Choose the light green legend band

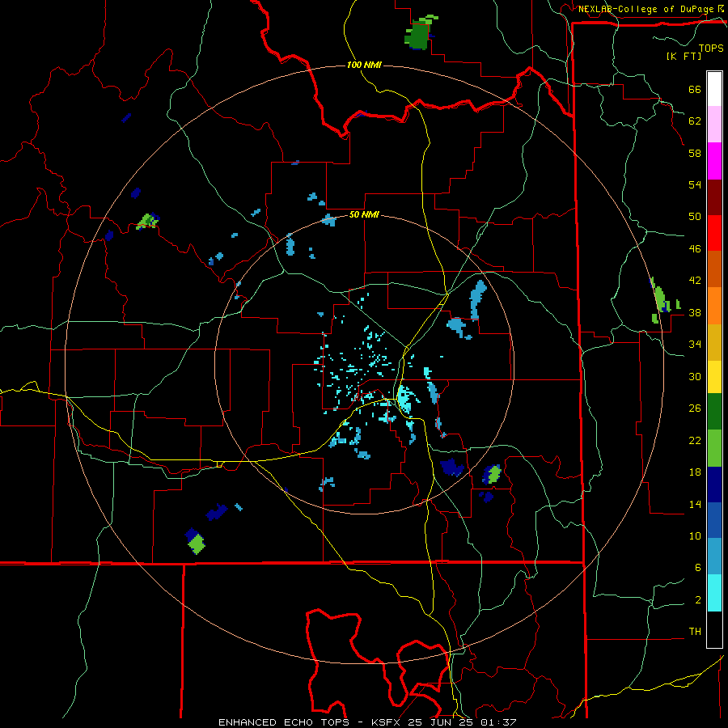(x=714, y=448)
